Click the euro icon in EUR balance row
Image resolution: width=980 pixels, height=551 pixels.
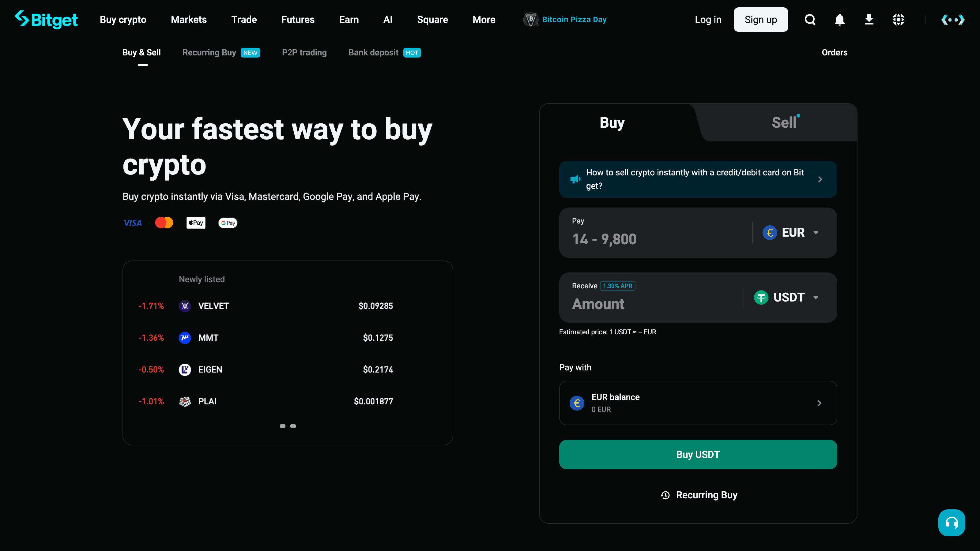click(x=577, y=403)
